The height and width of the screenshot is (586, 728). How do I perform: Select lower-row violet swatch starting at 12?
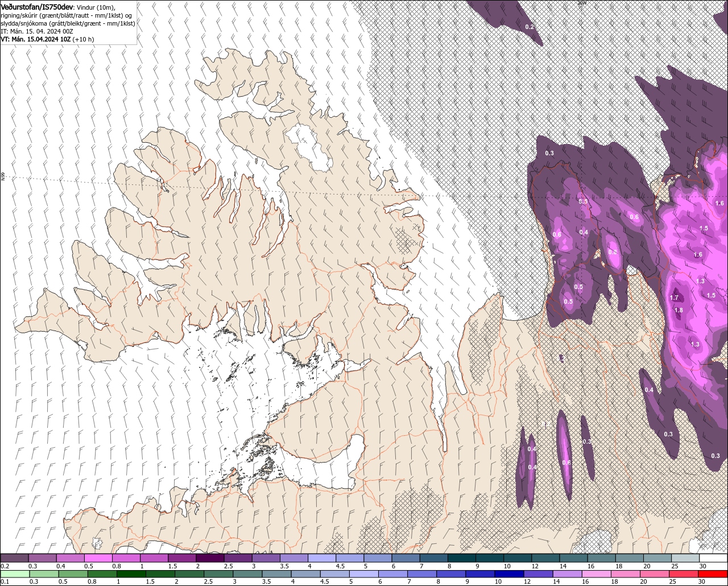pyautogui.click(x=539, y=574)
